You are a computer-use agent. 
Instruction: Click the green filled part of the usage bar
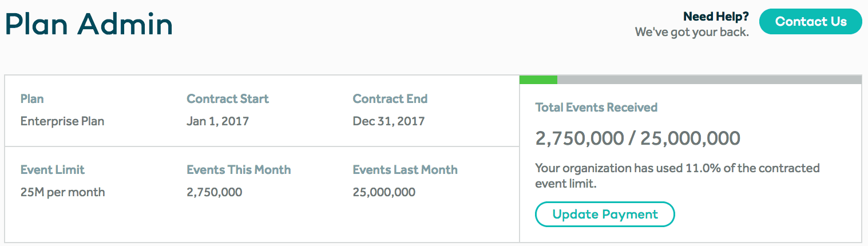pos(538,80)
